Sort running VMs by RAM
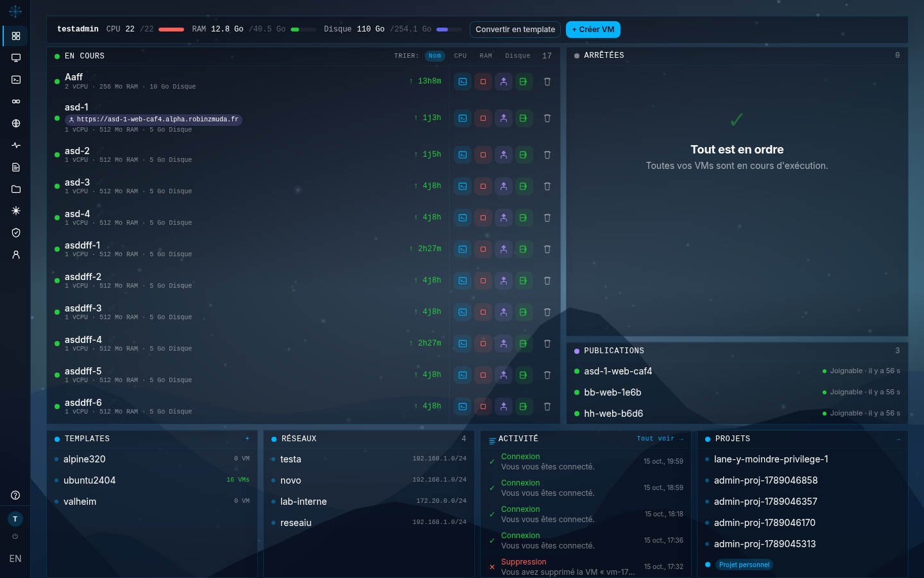The width and height of the screenshot is (924, 578). [486, 56]
